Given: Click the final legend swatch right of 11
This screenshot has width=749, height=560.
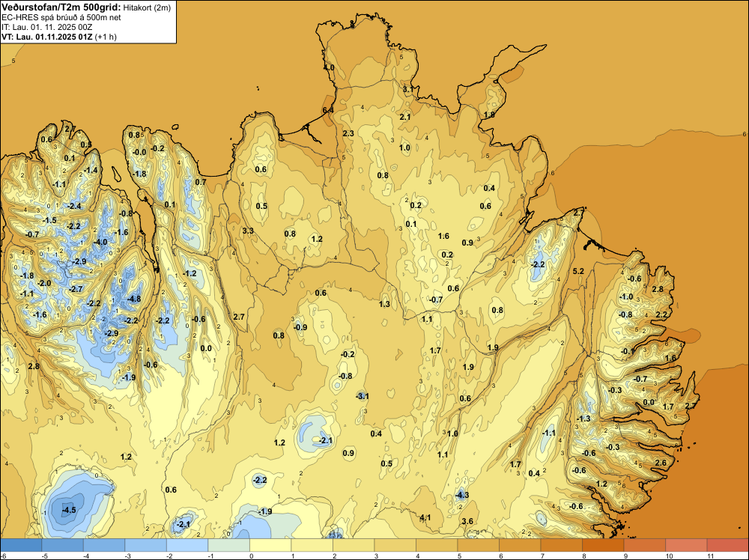Looking at the screenshot, I should [x=727, y=545].
